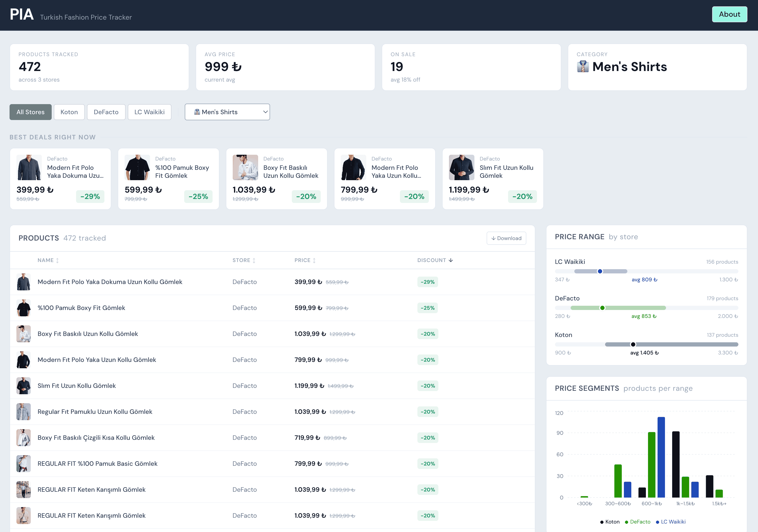758x532 pixels.
Task: Sort the table by Price column
Action: (x=305, y=260)
